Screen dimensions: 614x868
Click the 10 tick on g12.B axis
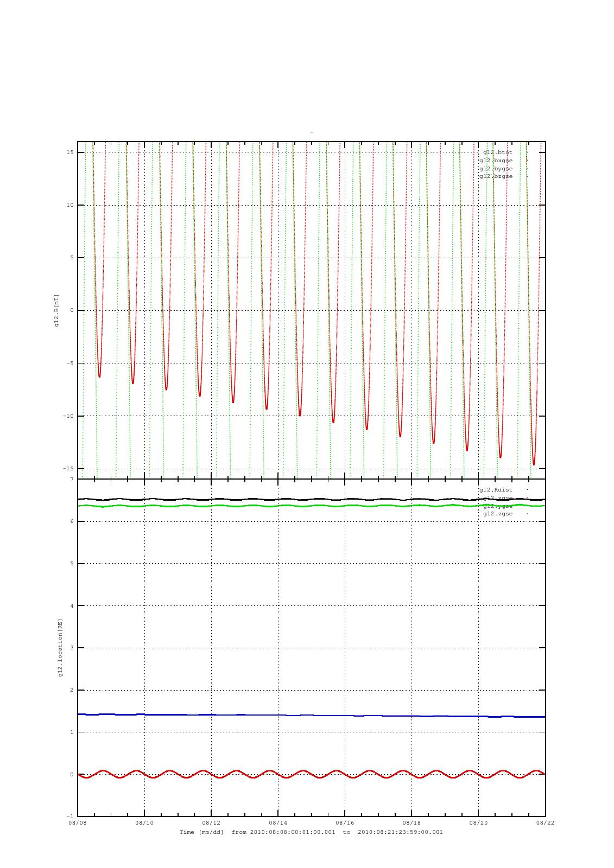pos(71,205)
